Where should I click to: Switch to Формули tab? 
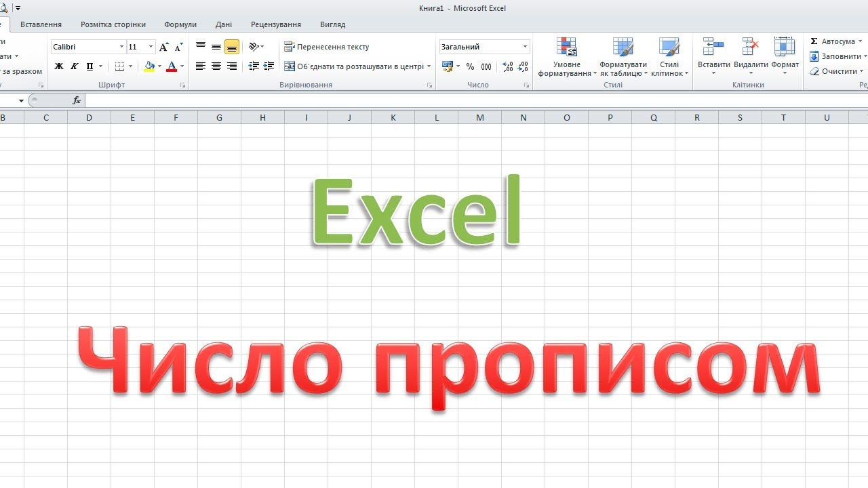click(180, 24)
